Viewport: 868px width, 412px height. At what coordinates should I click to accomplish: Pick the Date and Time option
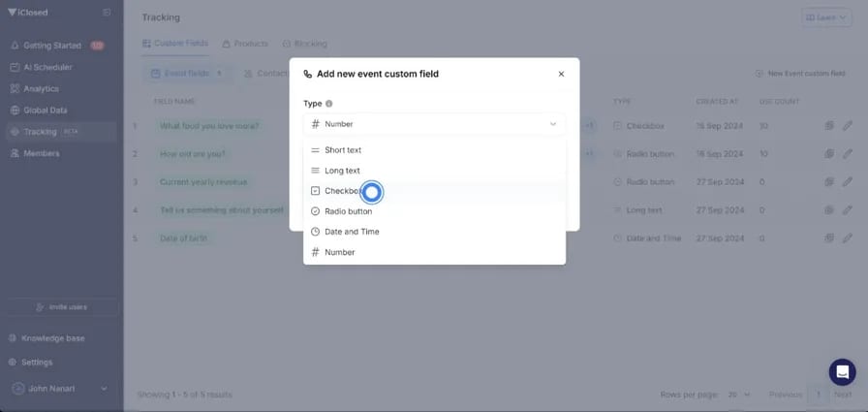tap(434, 232)
